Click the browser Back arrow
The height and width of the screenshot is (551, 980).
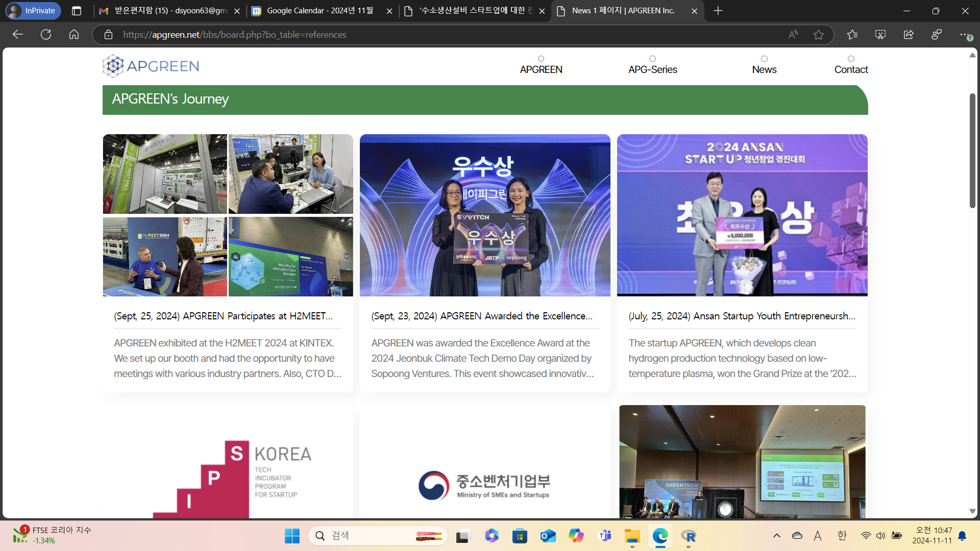pos(18,35)
